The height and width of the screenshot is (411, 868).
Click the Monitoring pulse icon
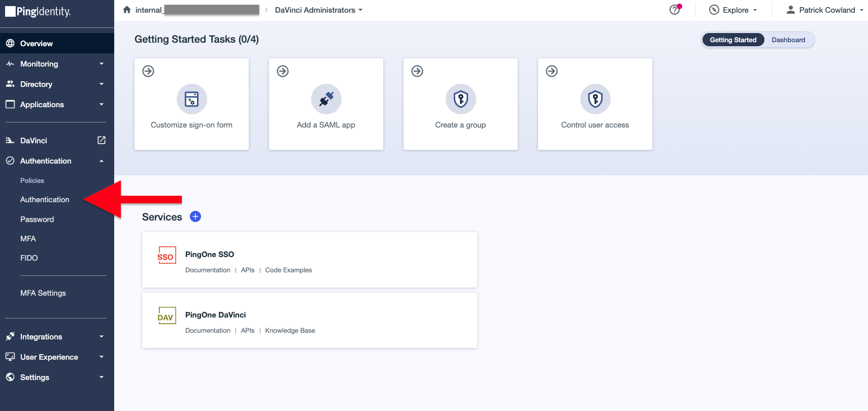tap(10, 64)
